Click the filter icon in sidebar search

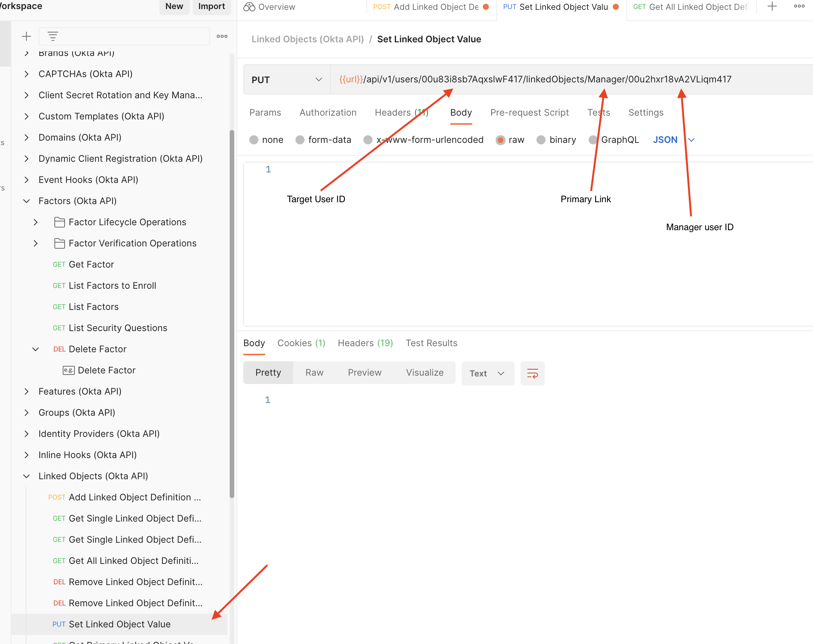pos(53,36)
